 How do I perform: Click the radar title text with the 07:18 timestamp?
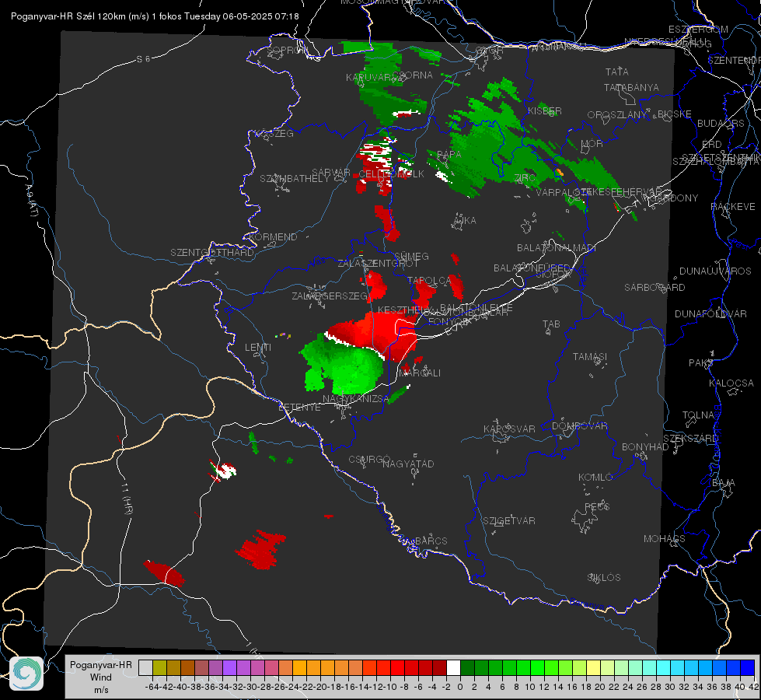coord(155,16)
